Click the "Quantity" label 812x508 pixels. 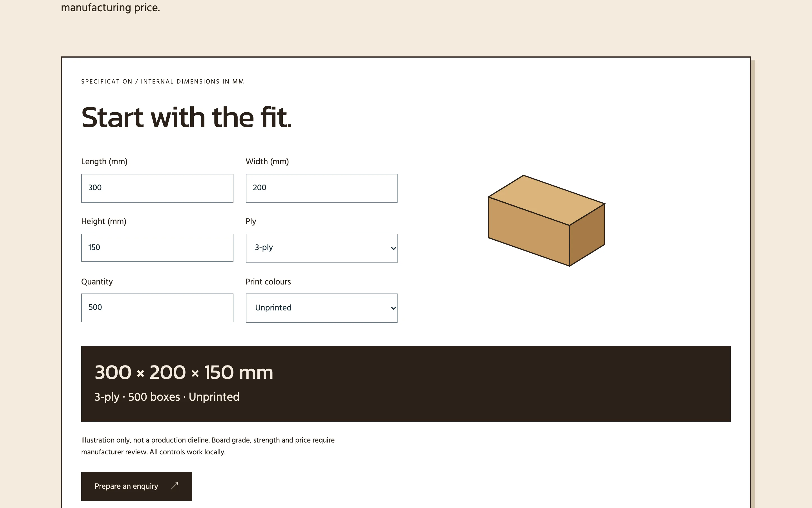coord(97,282)
